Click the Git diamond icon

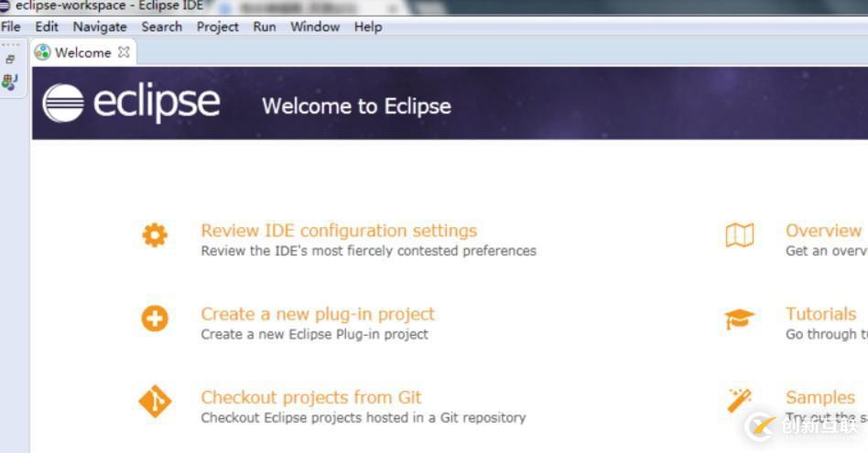pos(155,402)
